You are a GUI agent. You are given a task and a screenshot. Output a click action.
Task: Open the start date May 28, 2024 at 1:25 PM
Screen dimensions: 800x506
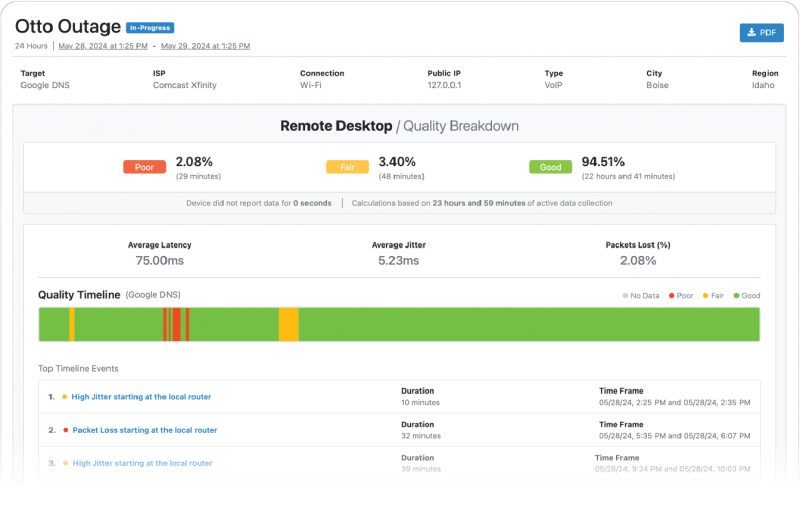coord(103,46)
